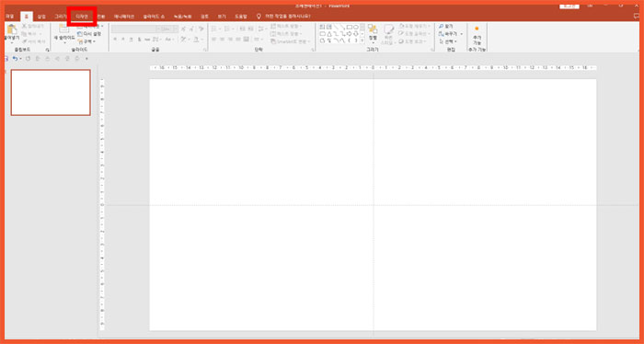Click the Copy (복사) icon
Viewport: 644px width, 344px height.
24,34
